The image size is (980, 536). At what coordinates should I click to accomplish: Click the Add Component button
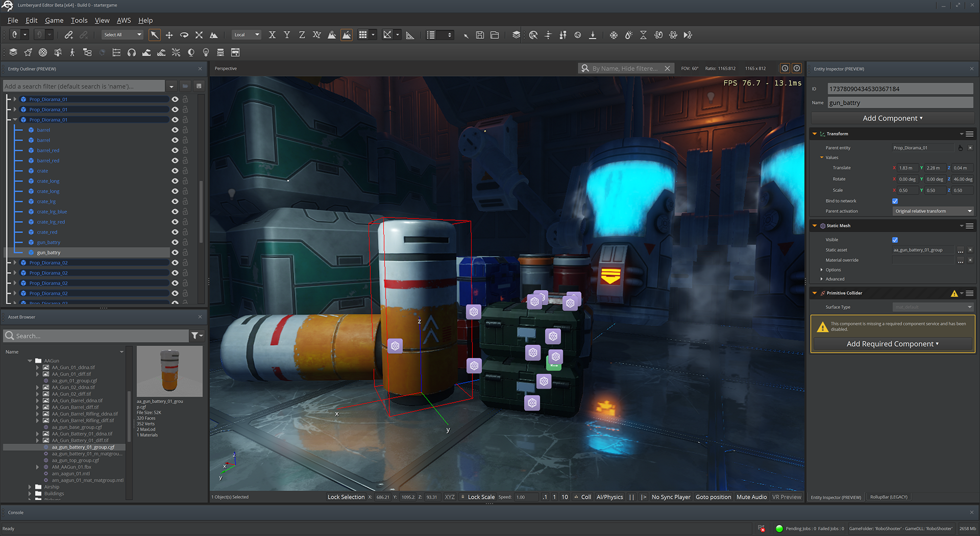pos(892,118)
